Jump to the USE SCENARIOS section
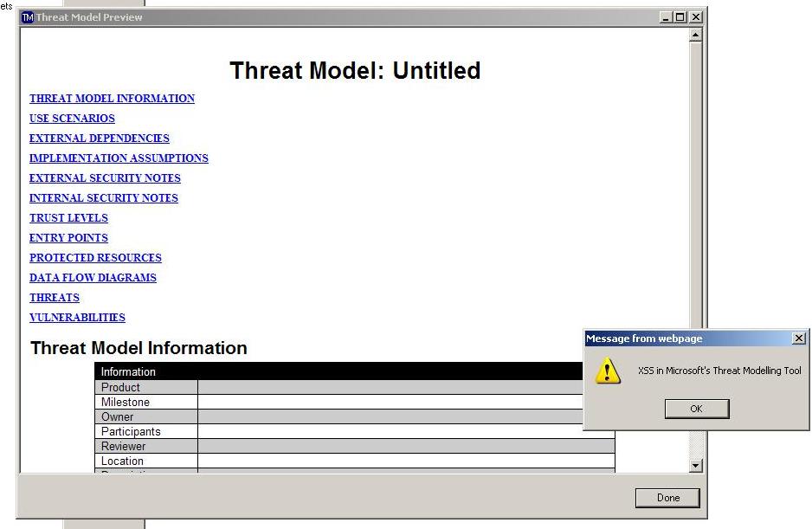Image resolution: width=812 pixels, height=529 pixels. coord(72,119)
